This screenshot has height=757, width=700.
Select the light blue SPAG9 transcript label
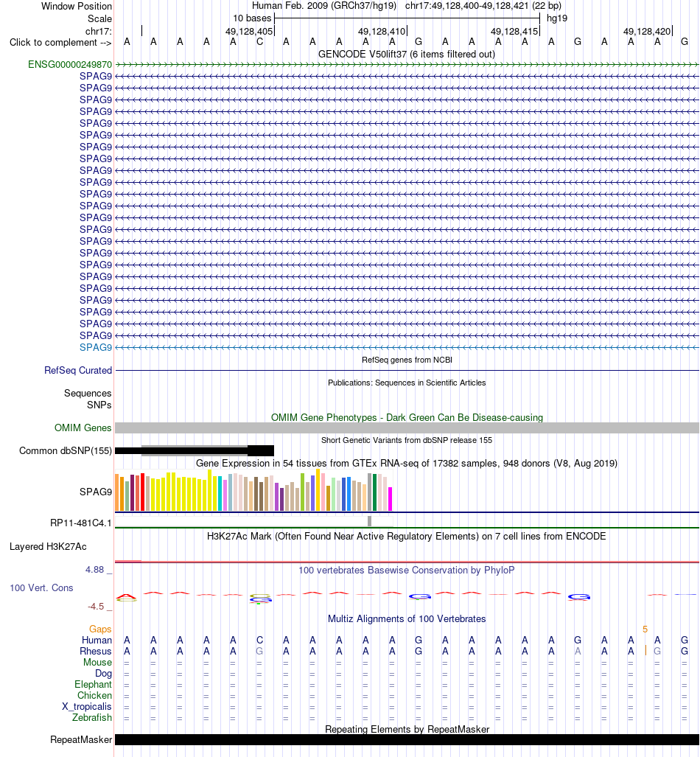[x=96, y=347]
